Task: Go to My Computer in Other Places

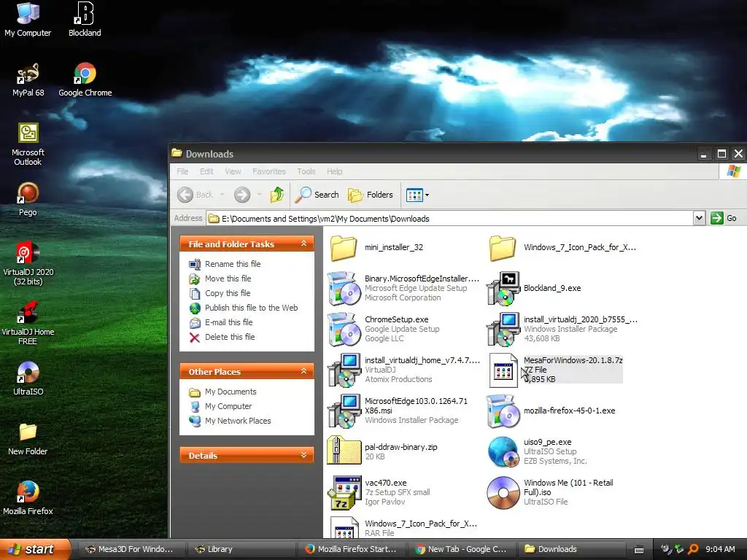Action: coord(228,407)
